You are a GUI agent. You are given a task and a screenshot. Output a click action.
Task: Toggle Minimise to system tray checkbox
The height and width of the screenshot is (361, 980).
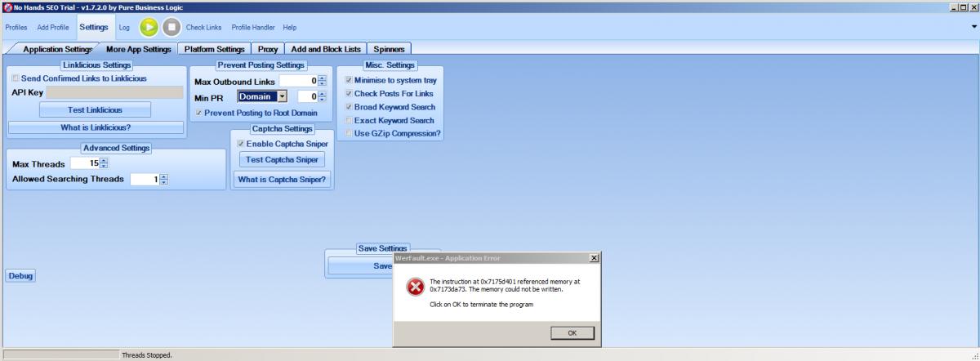coord(349,80)
